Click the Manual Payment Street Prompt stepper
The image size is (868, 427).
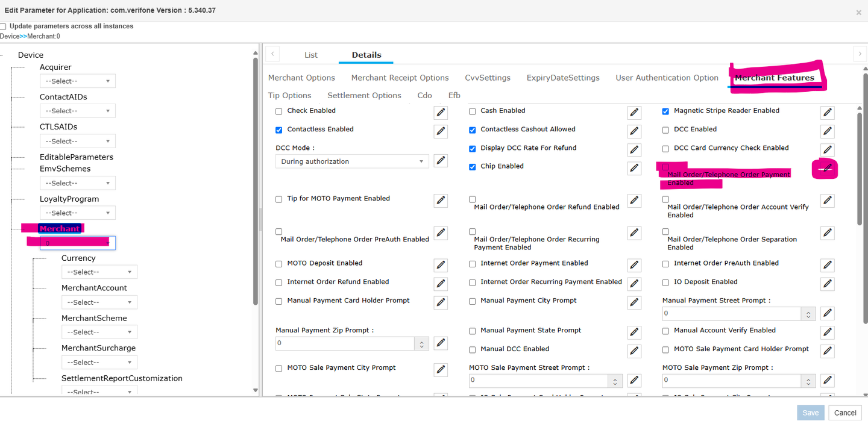(808, 313)
